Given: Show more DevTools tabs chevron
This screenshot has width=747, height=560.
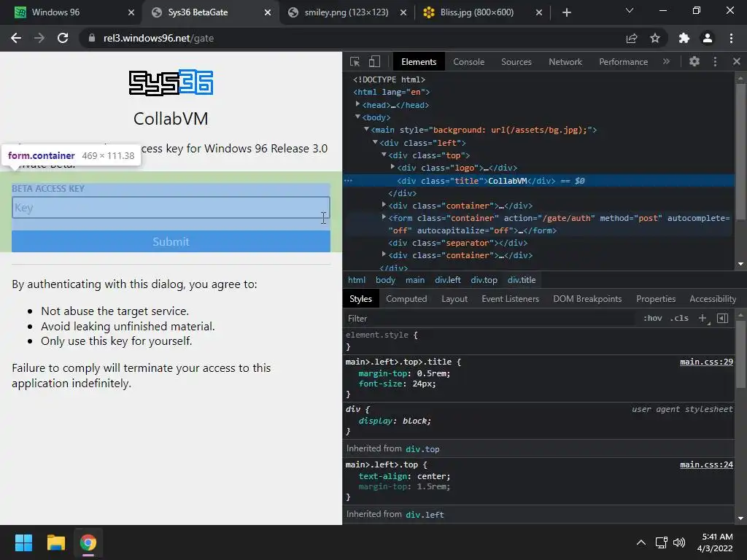Looking at the screenshot, I should pos(666,61).
